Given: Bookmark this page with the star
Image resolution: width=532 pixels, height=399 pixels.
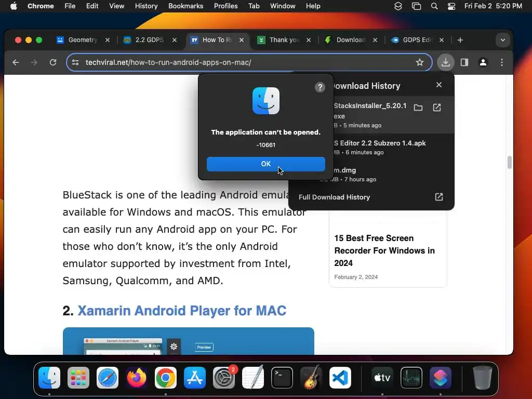Looking at the screenshot, I should pyautogui.click(x=420, y=62).
